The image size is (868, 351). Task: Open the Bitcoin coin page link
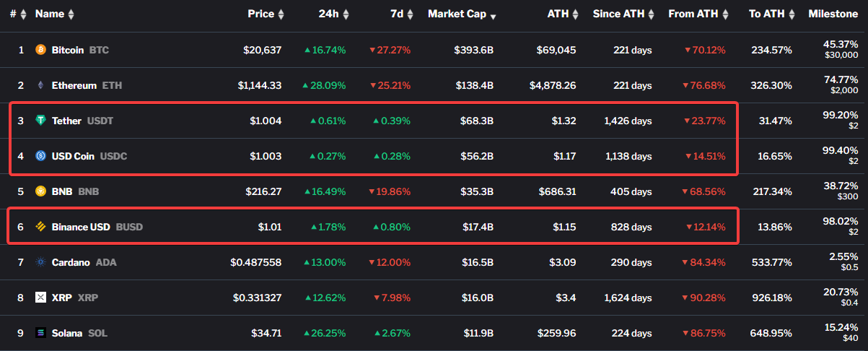tap(80, 50)
